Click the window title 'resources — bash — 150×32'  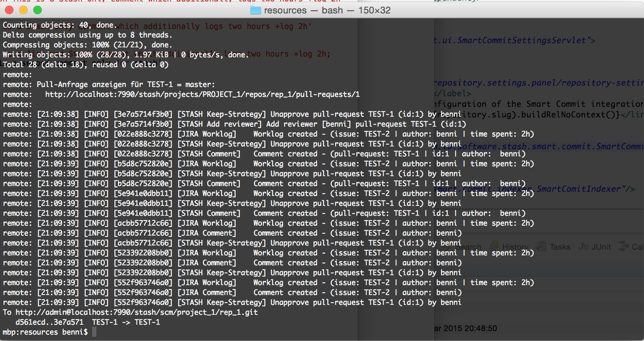(327, 10)
